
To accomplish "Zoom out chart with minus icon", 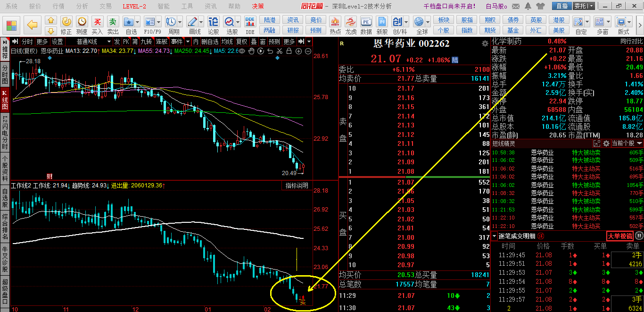I will [308, 51].
